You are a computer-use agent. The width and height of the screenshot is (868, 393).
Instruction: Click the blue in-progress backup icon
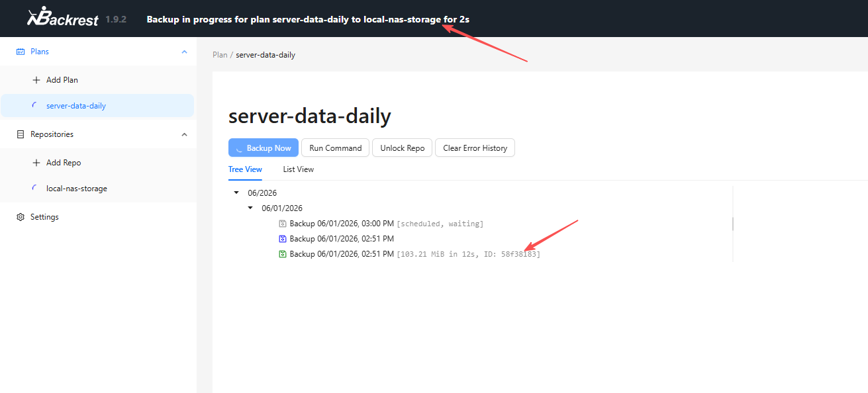coord(283,239)
